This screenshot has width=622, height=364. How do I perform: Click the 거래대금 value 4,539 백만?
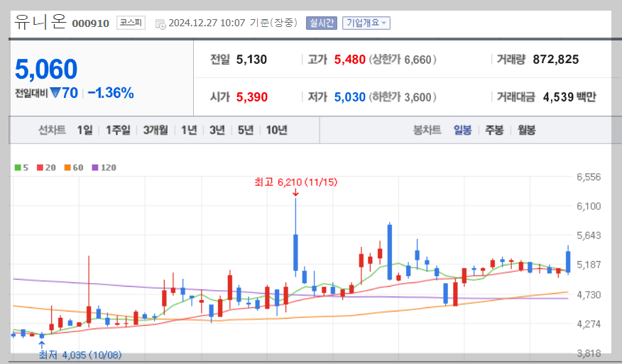click(x=569, y=97)
